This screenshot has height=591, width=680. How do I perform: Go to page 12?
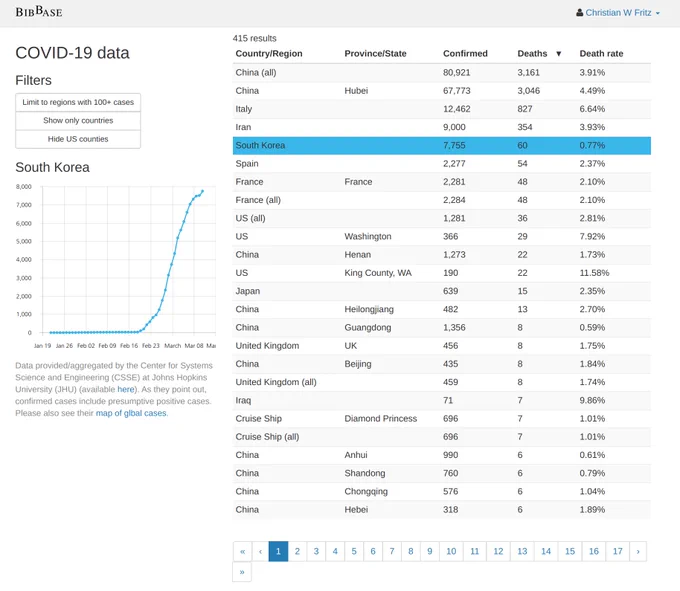point(498,552)
